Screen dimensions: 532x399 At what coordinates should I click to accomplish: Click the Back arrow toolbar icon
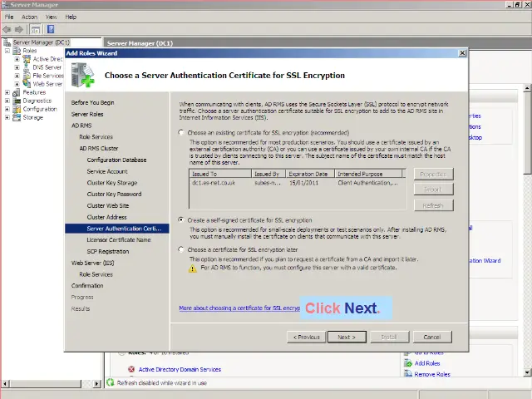tap(7, 30)
